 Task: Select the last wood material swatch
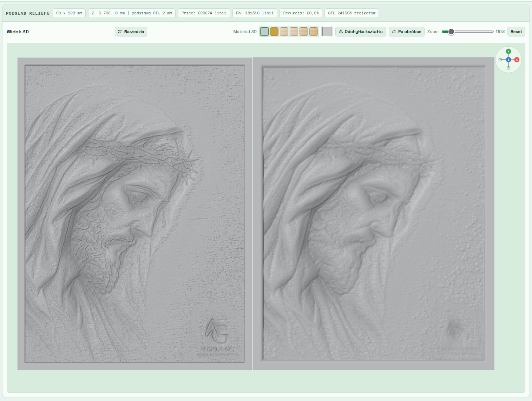[314, 32]
